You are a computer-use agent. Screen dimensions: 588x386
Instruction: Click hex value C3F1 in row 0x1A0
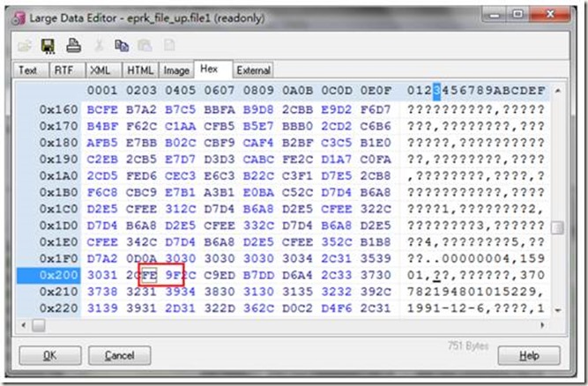pos(297,175)
